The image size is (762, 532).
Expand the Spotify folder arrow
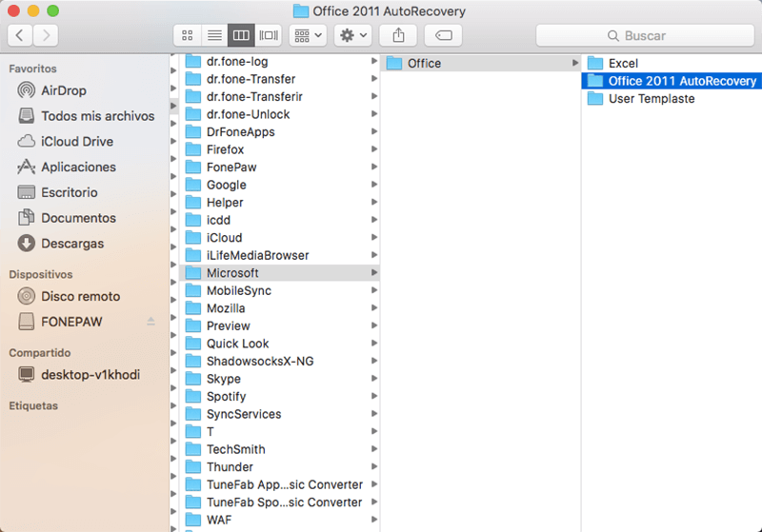coord(374,396)
